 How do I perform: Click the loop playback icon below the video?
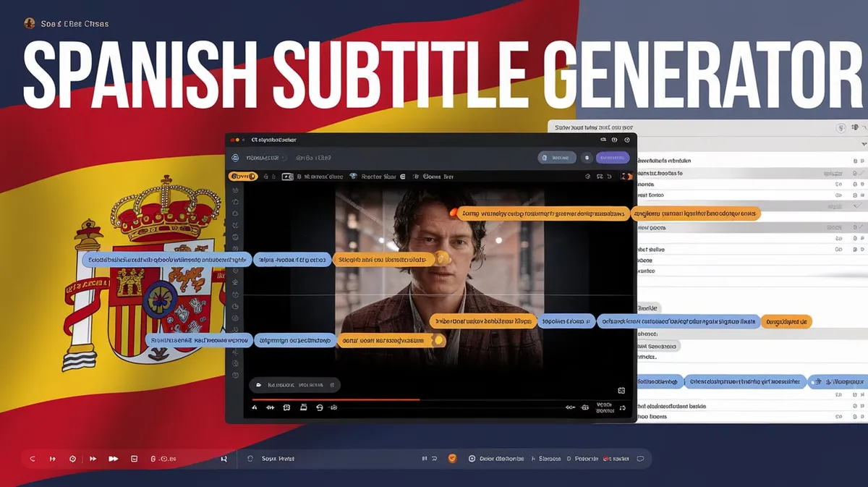pyautogui.click(x=320, y=407)
